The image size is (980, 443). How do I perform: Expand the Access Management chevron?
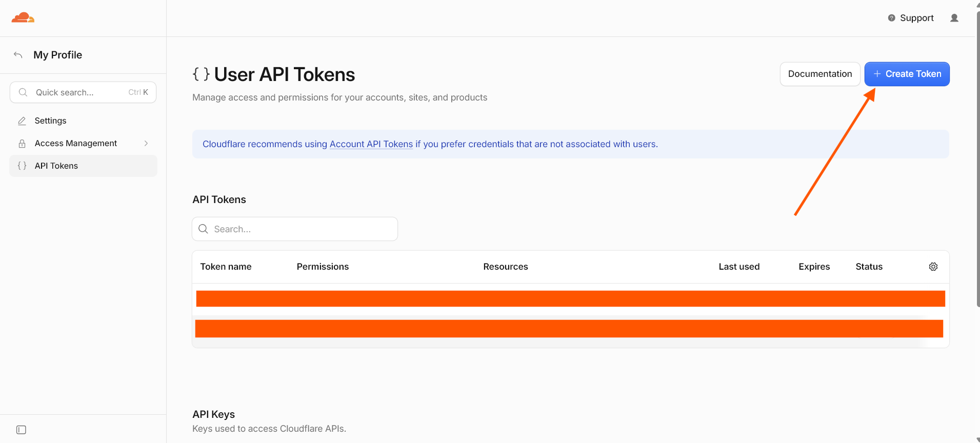(146, 144)
